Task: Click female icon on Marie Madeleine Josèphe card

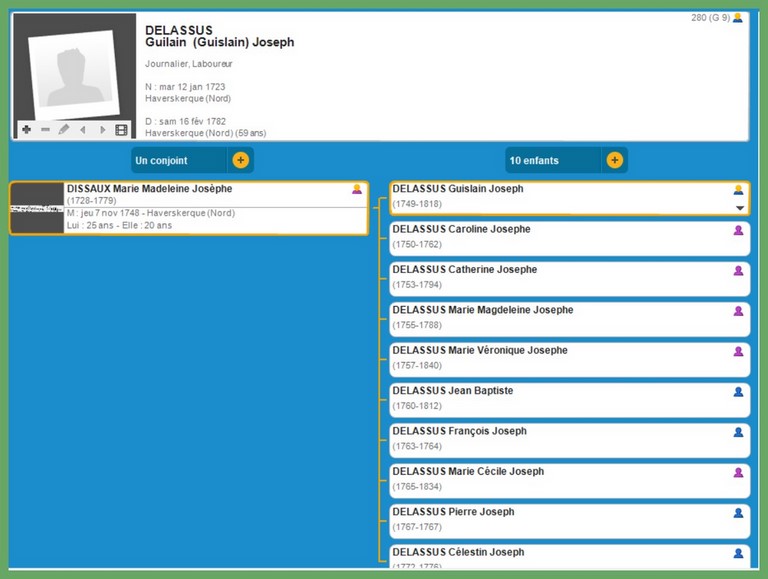Action: click(357, 189)
